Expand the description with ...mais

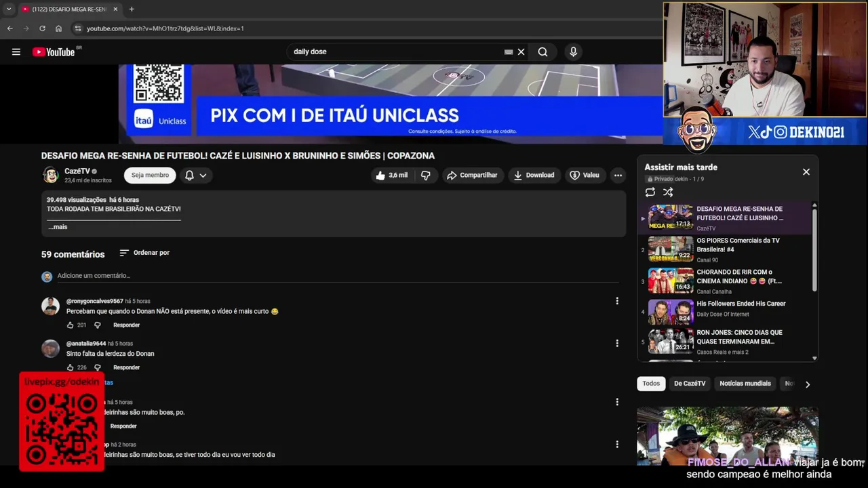[x=58, y=227]
